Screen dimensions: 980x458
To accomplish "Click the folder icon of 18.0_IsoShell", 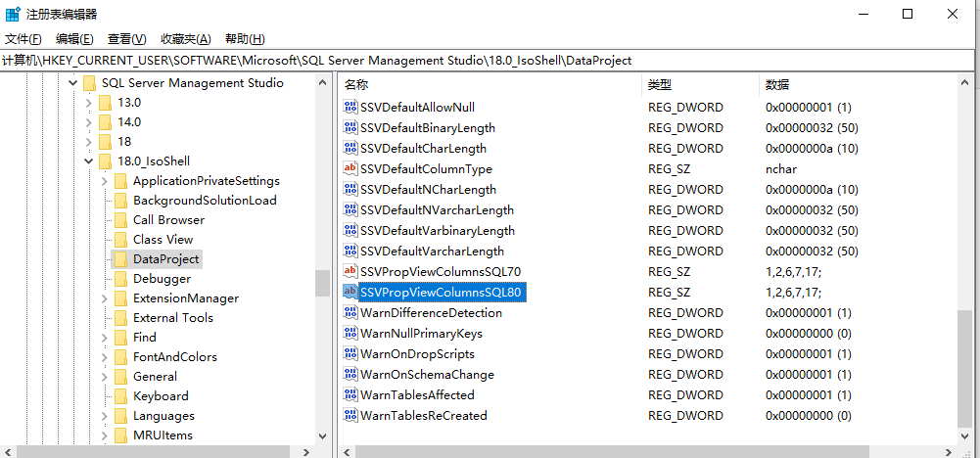I will click(105, 161).
